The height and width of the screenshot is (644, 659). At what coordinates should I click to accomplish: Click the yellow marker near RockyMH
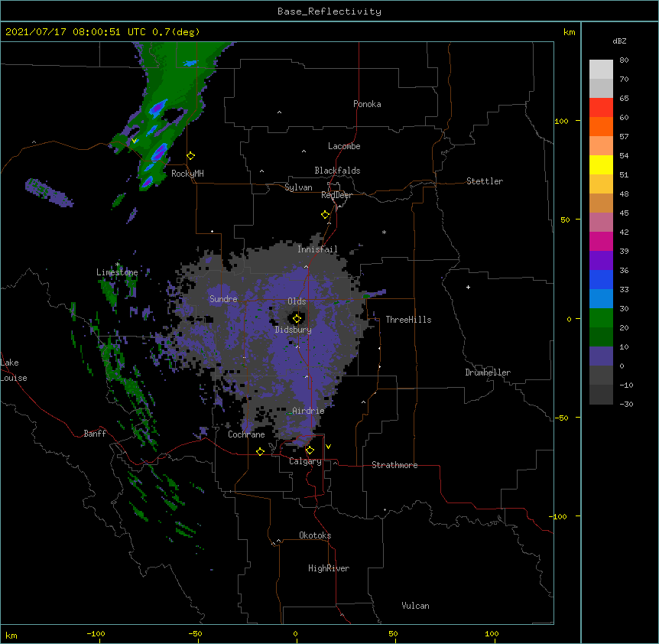point(190,156)
